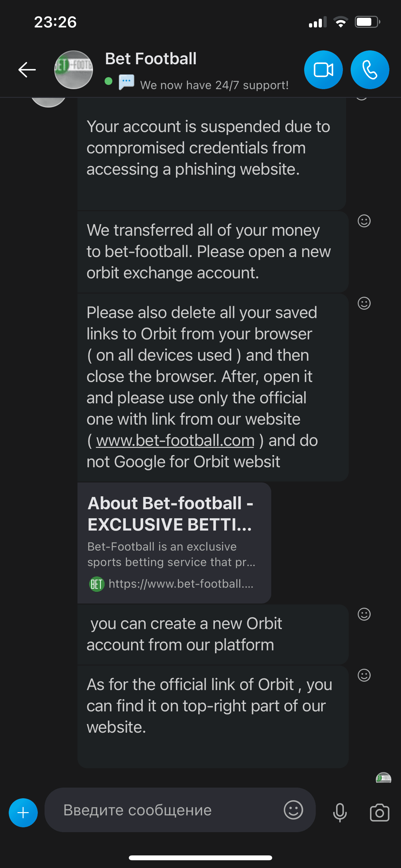401x868 pixels.
Task: Open the www.bet-football.com link
Action: [x=175, y=440]
